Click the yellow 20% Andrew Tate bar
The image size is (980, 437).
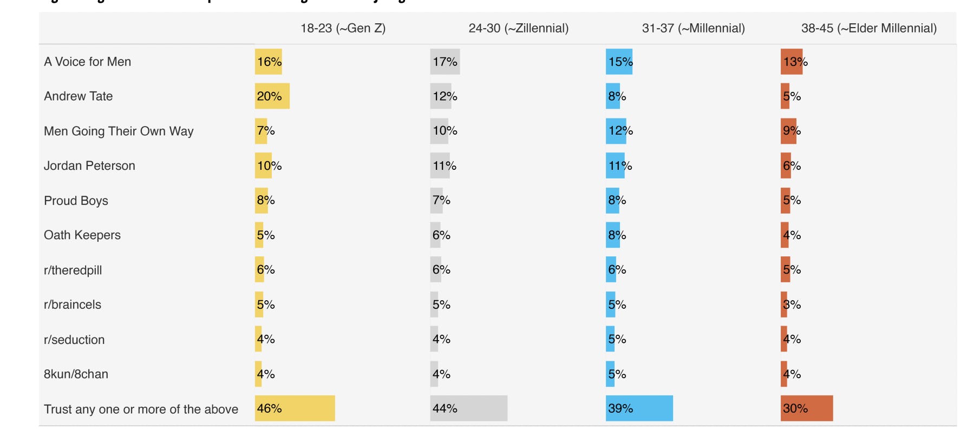(272, 96)
